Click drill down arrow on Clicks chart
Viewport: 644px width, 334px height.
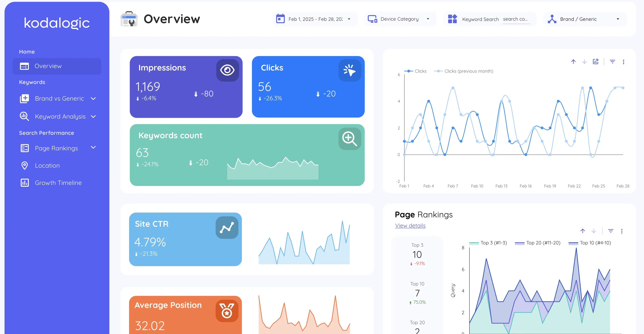point(584,62)
